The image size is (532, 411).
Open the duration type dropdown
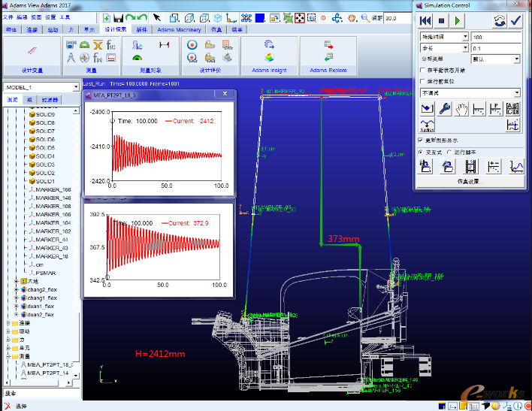pos(465,37)
